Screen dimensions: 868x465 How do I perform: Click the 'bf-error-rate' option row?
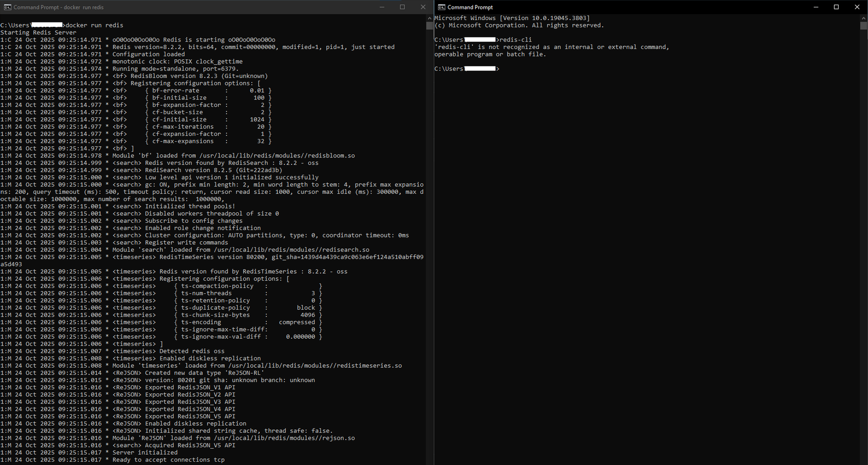coord(136,91)
